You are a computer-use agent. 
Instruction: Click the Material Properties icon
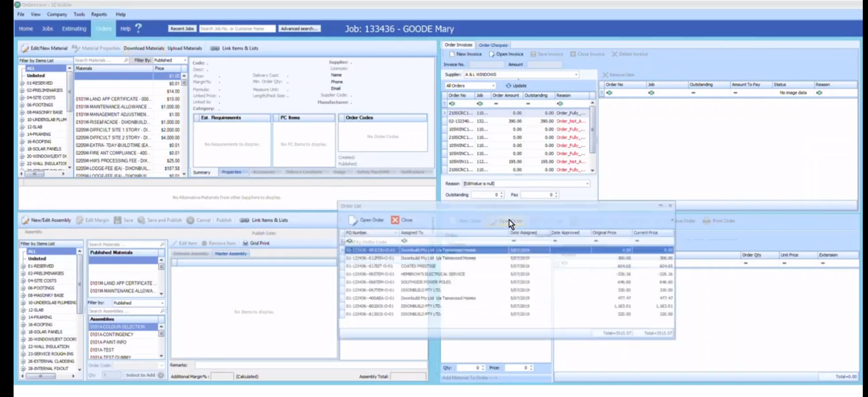[x=76, y=48]
